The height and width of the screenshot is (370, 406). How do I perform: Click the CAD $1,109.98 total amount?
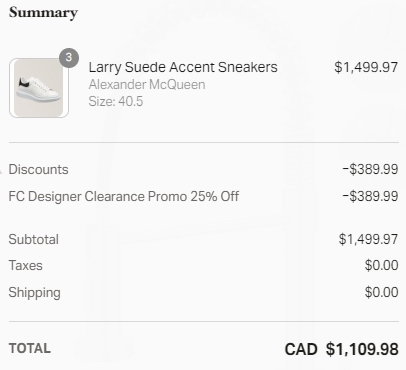pos(342,349)
